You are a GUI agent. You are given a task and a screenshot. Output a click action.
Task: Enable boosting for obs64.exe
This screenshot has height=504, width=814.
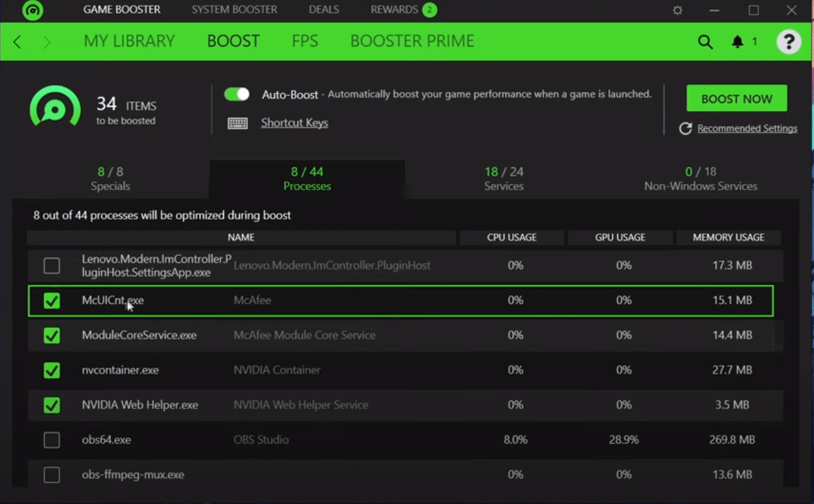click(x=52, y=440)
